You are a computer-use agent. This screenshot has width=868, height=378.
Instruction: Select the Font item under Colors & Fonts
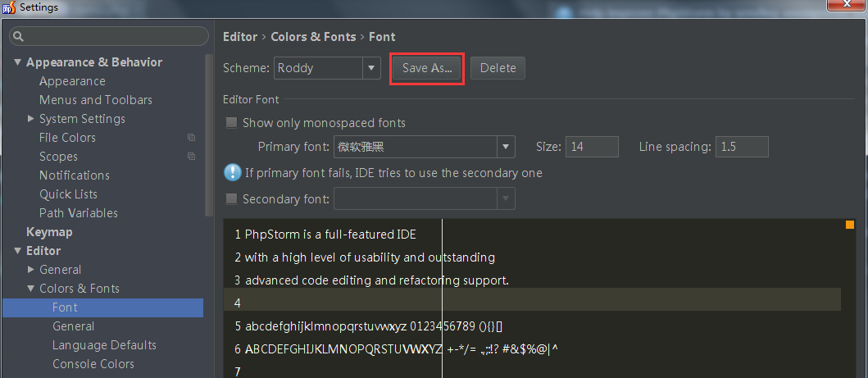(x=102, y=307)
